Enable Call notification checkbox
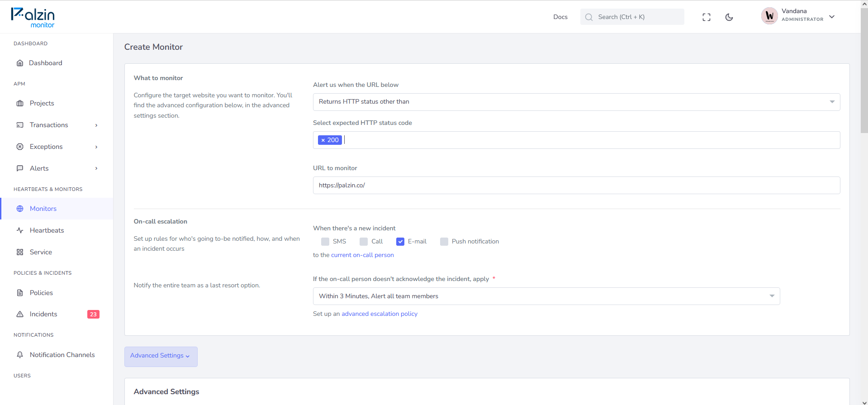This screenshot has width=868, height=405. click(x=364, y=242)
